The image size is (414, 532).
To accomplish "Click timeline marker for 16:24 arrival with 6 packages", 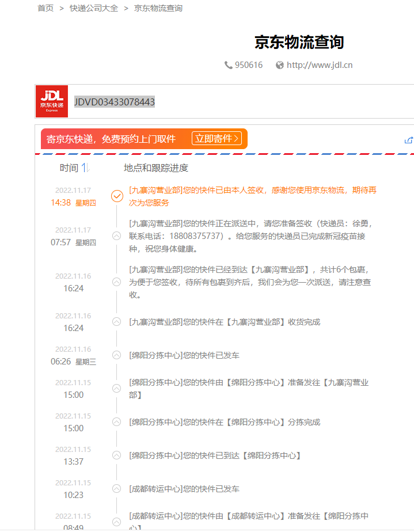I will (x=116, y=282).
